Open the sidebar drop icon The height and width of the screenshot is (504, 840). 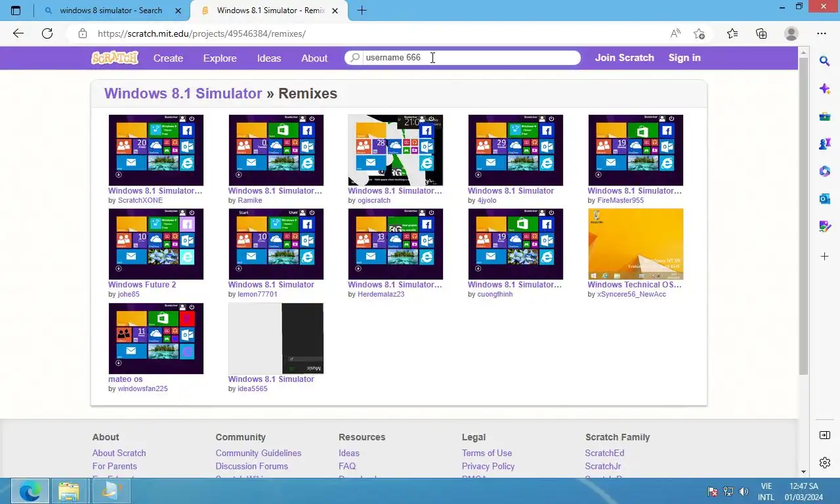[x=825, y=226]
